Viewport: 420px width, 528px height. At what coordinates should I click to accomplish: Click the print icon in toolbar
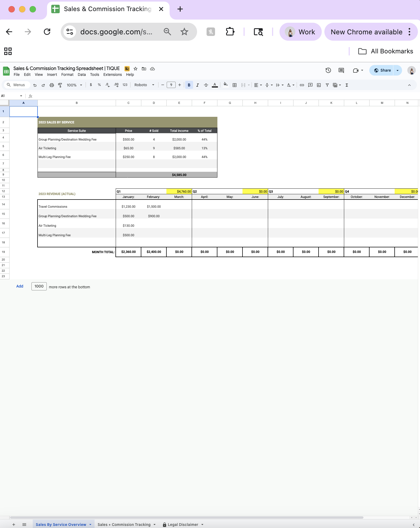pyautogui.click(x=52, y=85)
